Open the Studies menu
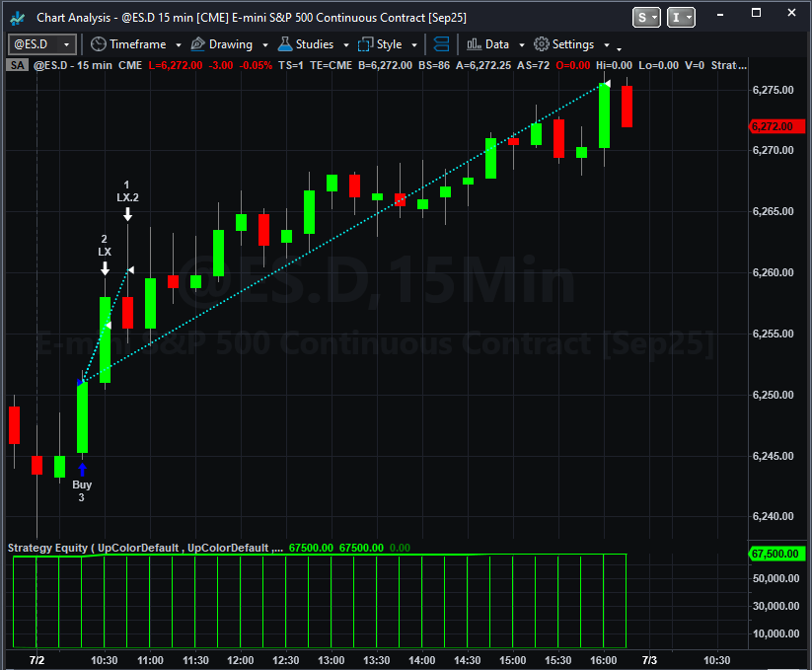 click(315, 44)
